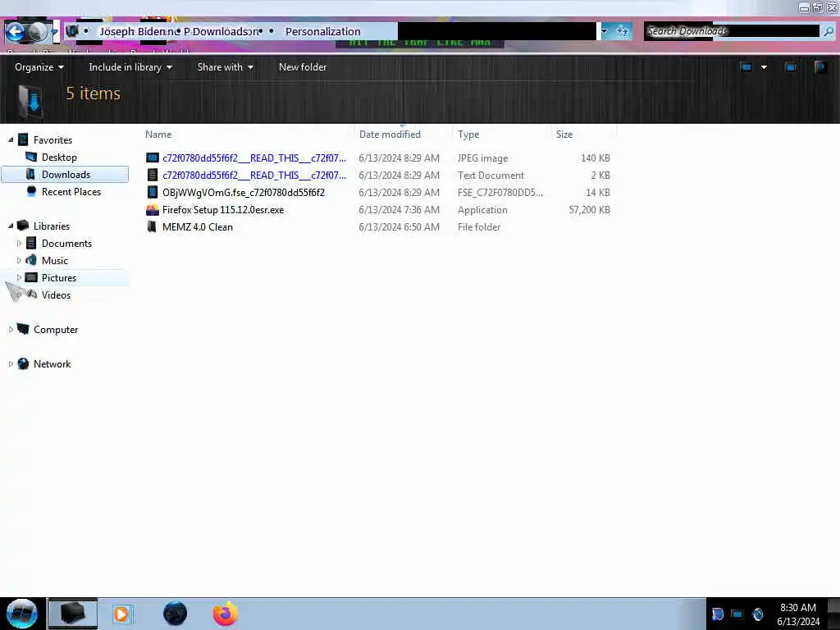840x630 pixels.
Task: Open the Windows Start button
Action: 22,614
